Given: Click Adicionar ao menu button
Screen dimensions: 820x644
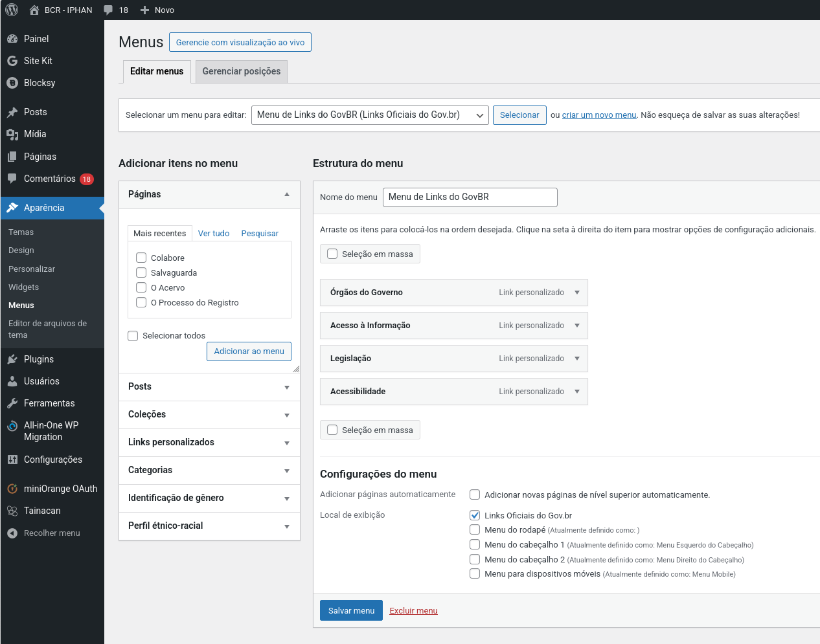Looking at the screenshot, I should (x=249, y=351).
